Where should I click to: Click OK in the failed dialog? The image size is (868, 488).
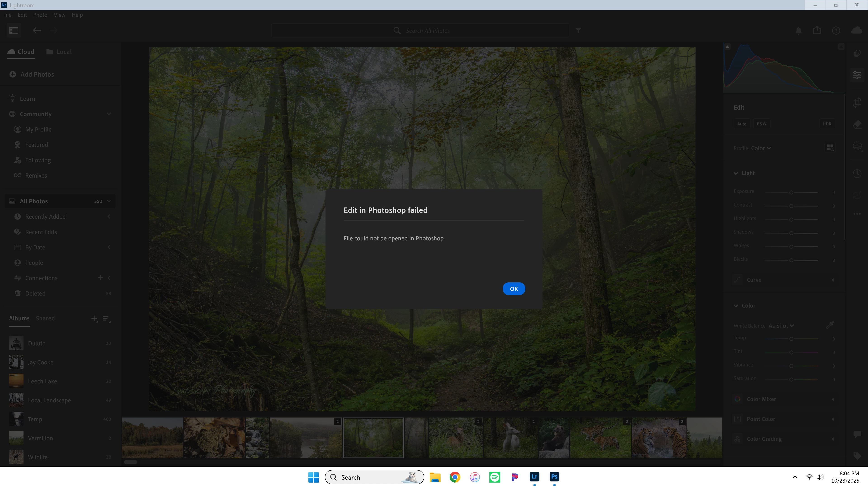click(514, 289)
